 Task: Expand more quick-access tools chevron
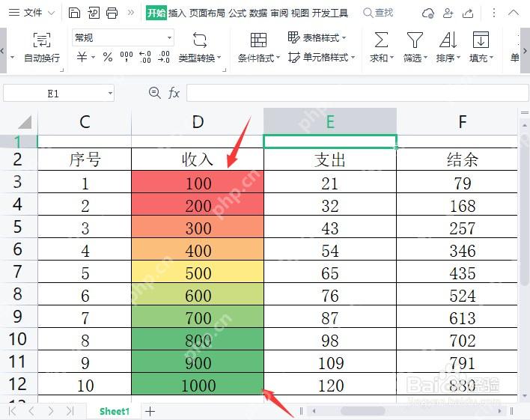click(130, 13)
